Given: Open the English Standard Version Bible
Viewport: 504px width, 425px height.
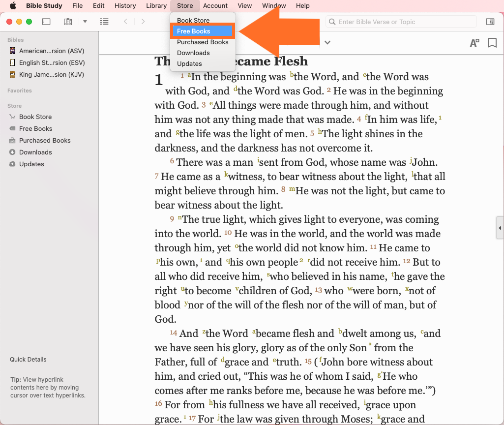Looking at the screenshot, I should tap(51, 62).
